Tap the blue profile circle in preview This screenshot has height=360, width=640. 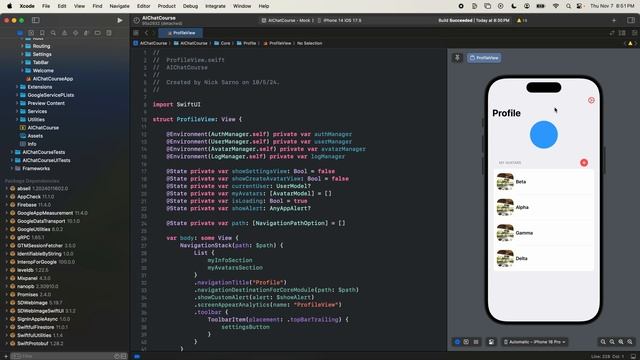[x=544, y=135]
